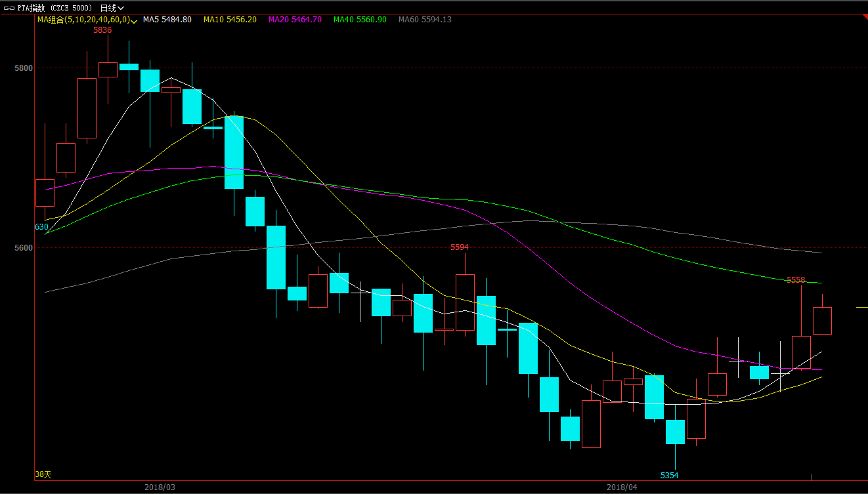
Task: Open the 日线 period dropdown
Action: point(112,8)
